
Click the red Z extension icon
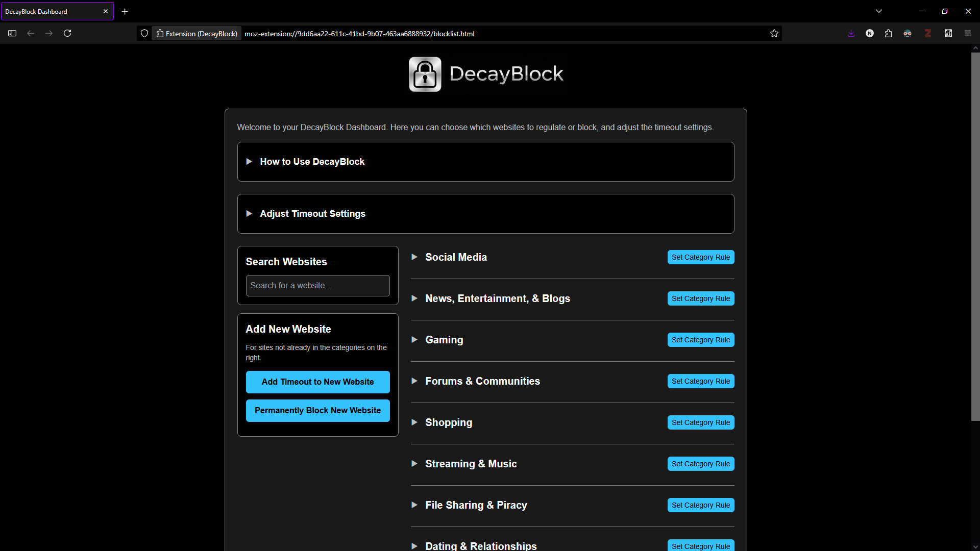[x=928, y=33]
